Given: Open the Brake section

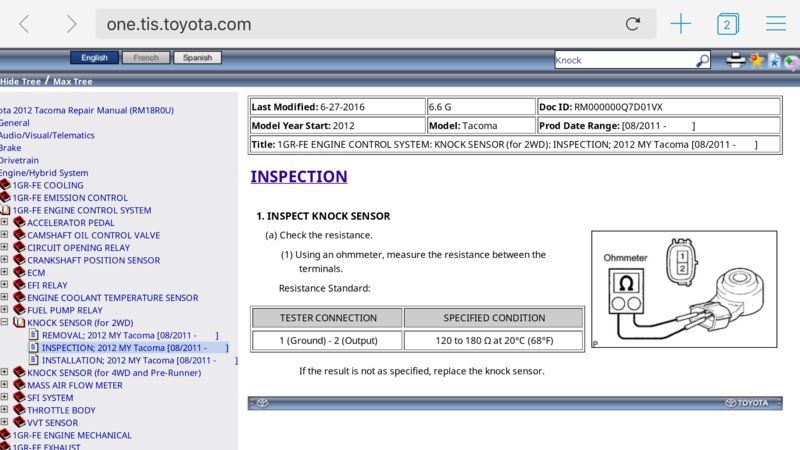Looking at the screenshot, I should coord(11,148).
